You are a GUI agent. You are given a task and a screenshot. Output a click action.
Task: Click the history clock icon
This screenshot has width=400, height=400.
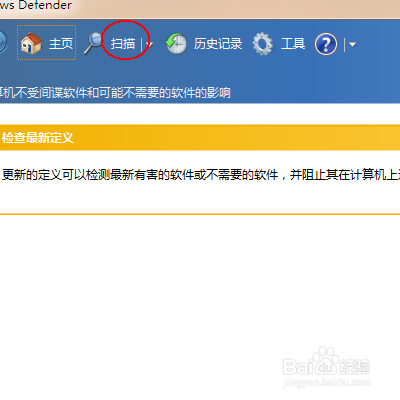(176, 44)
